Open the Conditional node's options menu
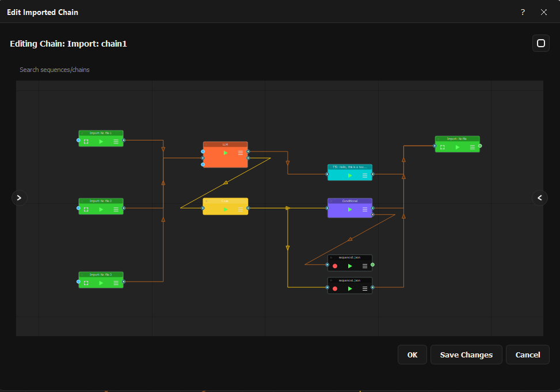Screen dimensions: 560x392 click(x=365, y=210)
